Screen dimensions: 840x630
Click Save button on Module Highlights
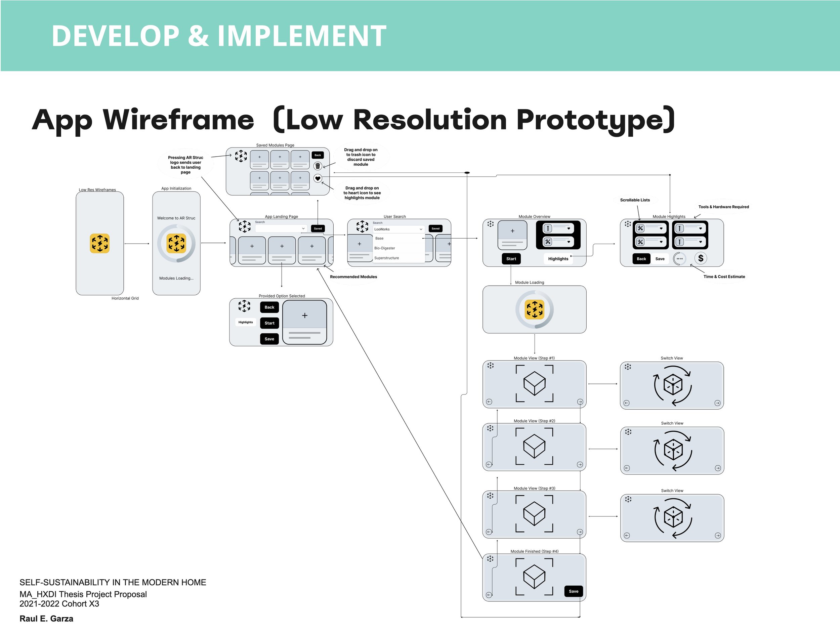point(660,259)
